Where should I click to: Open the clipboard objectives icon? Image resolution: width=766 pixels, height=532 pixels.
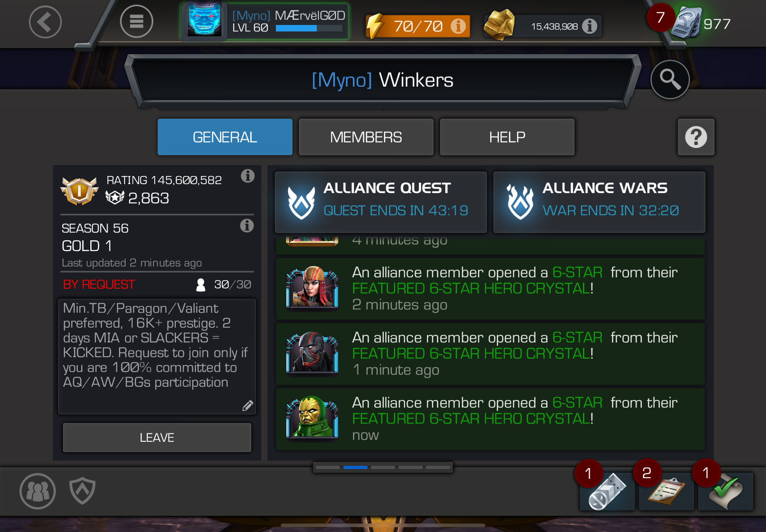pyautogui.click(x=666, y=491)
